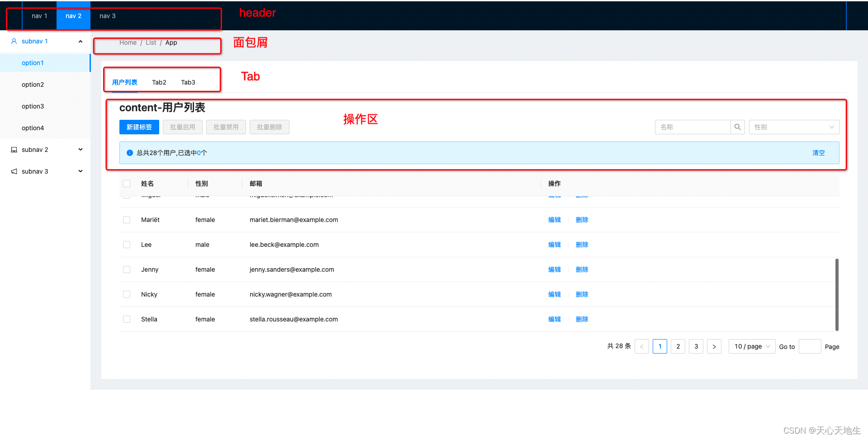
Task: Open 编辑 for Nicky
Action: point(555,294)
